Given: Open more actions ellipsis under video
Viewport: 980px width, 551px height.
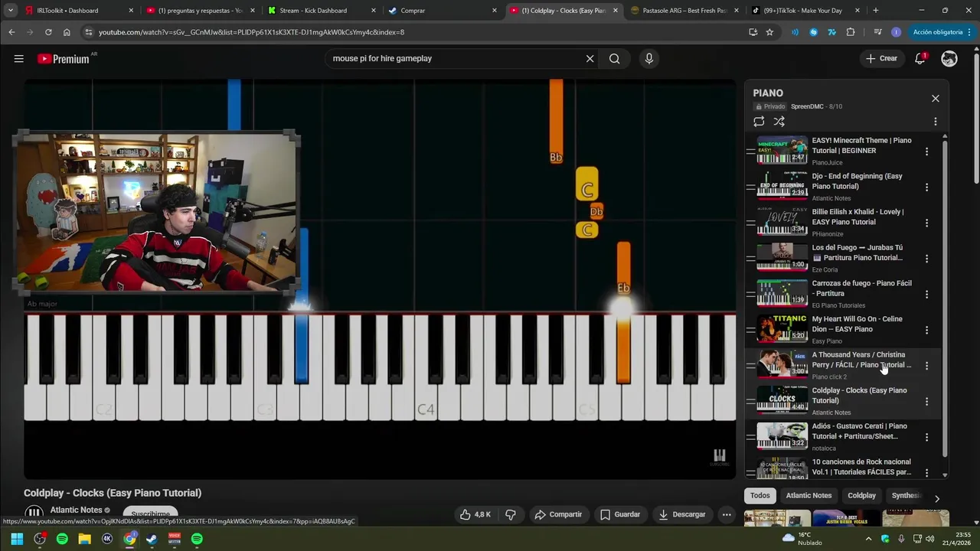Looking at the screenshot, I should pos(727,514).
